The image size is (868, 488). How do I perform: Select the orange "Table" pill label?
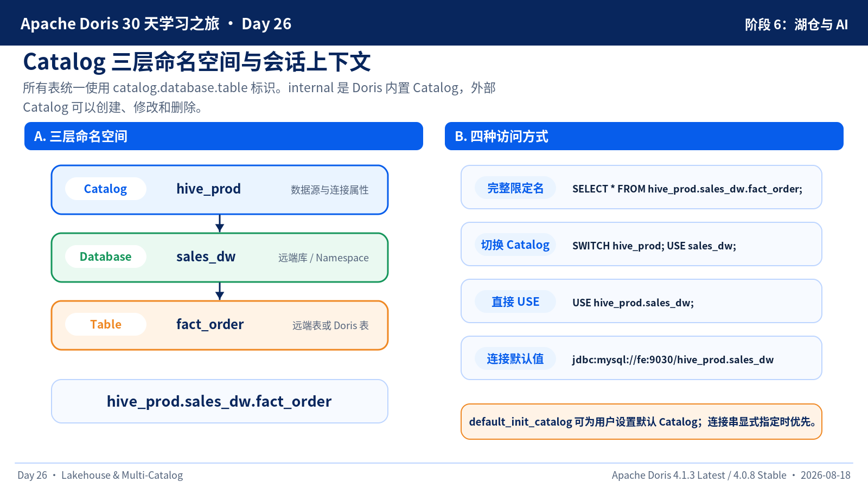click(x=106, y=324)
